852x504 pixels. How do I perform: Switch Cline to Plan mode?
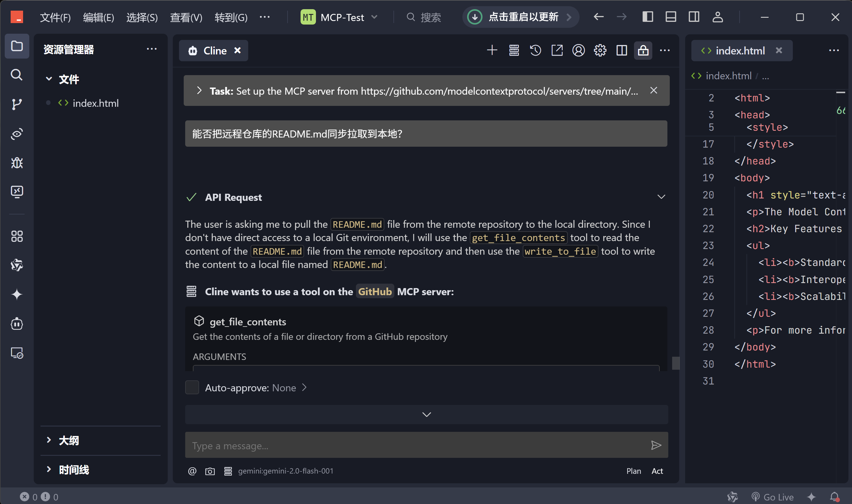click(x=634, y=471)
